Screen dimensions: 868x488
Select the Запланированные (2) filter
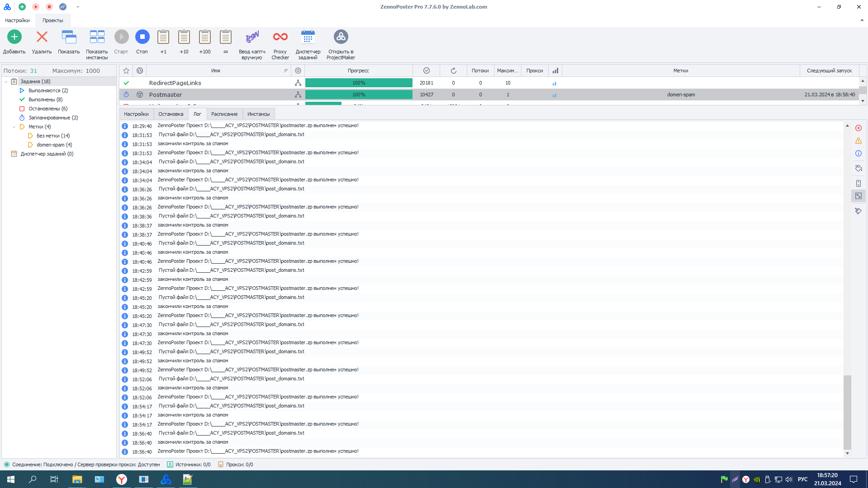(x=53, y=118)
